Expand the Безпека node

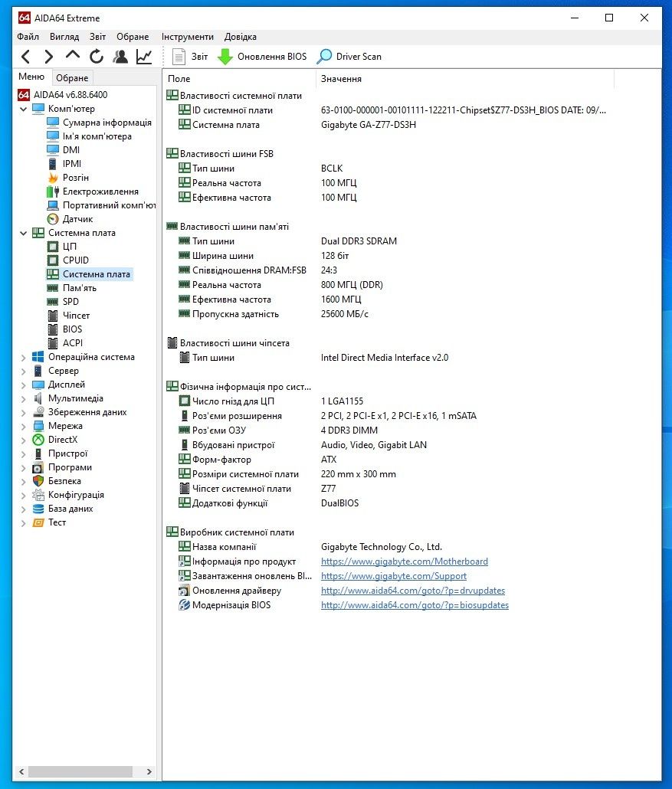(x=23, y=482)
